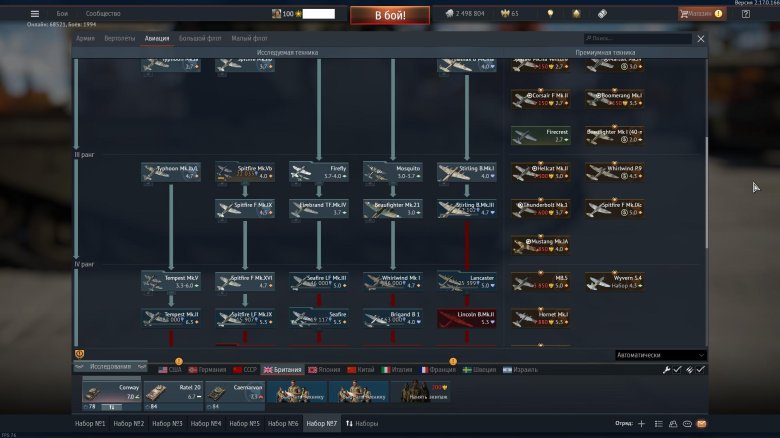Select the Lincoln B.Mk.II aircraft

click(x=466, y=318)
